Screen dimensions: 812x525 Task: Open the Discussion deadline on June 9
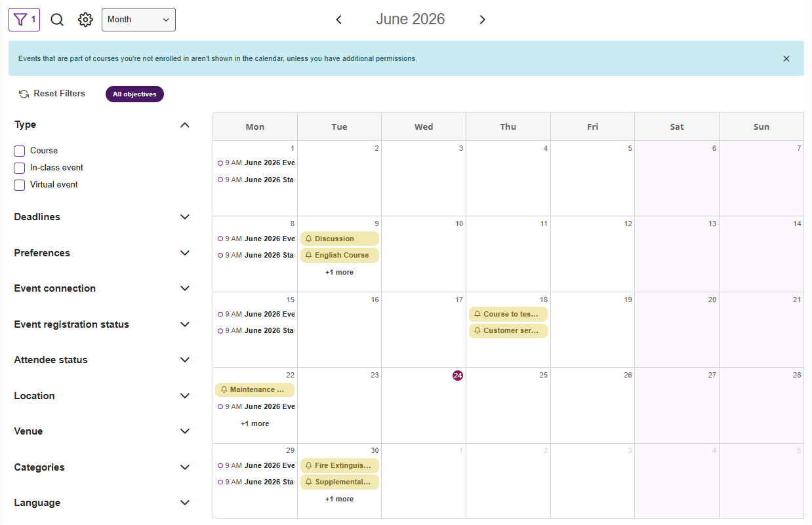pos(340,239)
